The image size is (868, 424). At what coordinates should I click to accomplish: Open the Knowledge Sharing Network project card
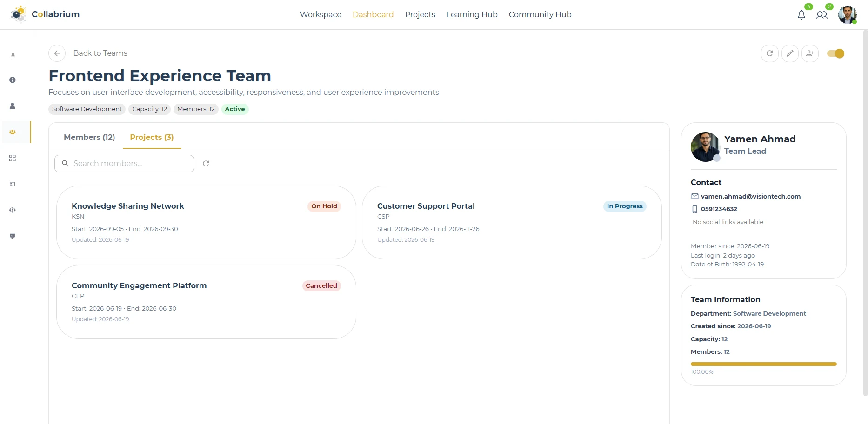click(206, 223)
